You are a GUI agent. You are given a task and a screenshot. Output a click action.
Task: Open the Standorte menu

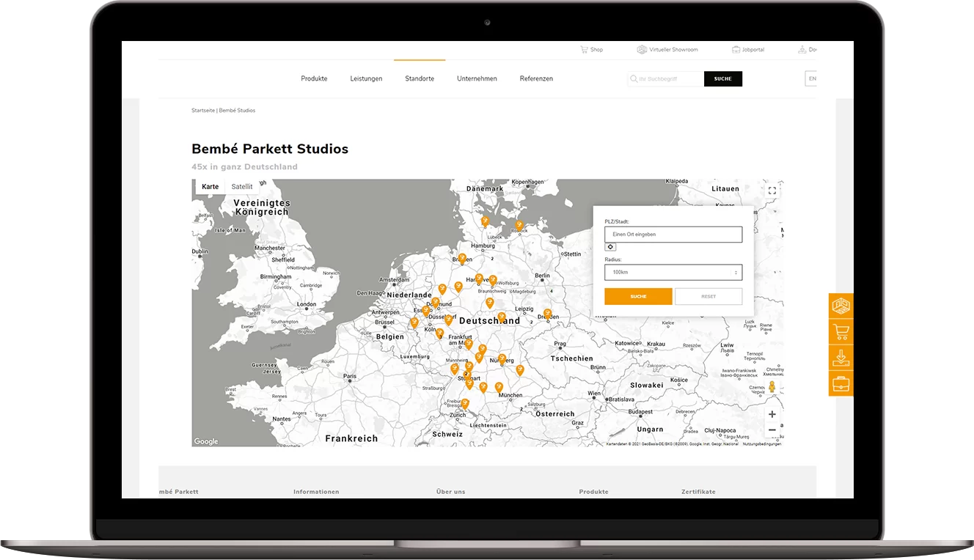pos(420,78)
